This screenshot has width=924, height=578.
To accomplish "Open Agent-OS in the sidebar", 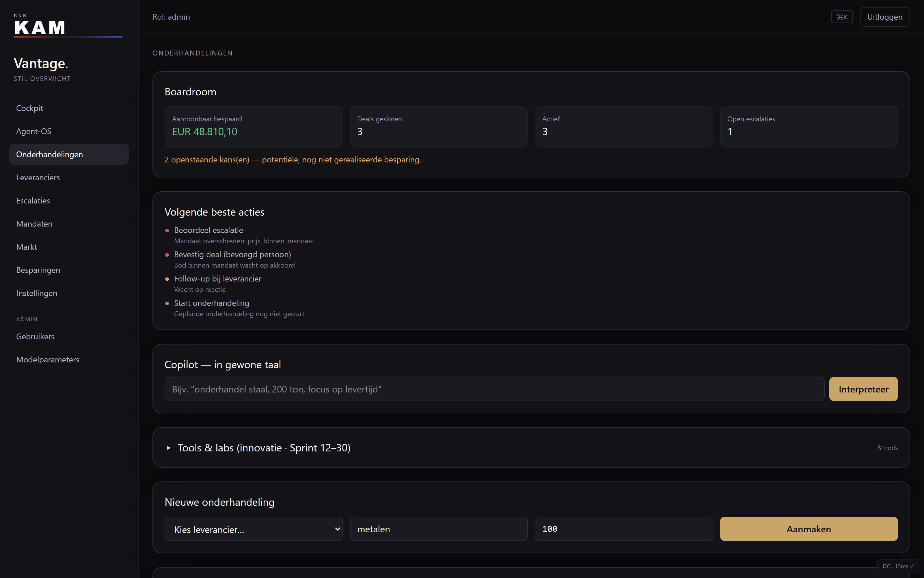I will pos(69,131).
